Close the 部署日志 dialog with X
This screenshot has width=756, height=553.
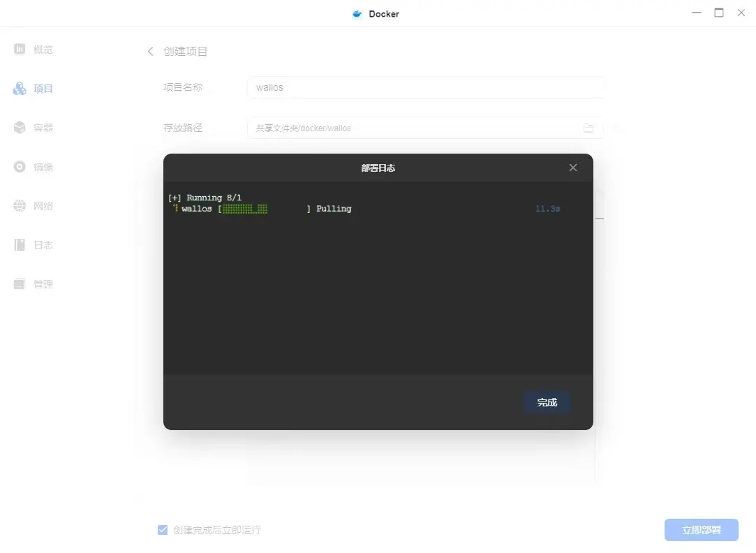(x=573, y=168)
